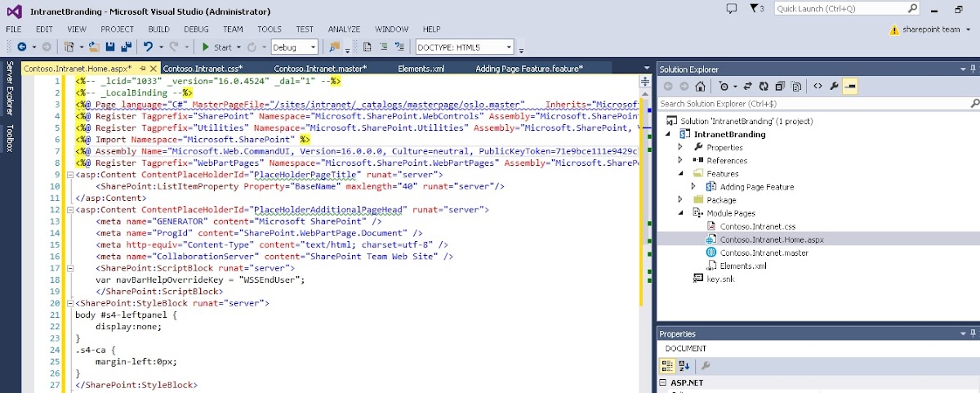The image size is (980, 393).
Task: Expand the Adding Page Feature node
Action: (693, 186)
